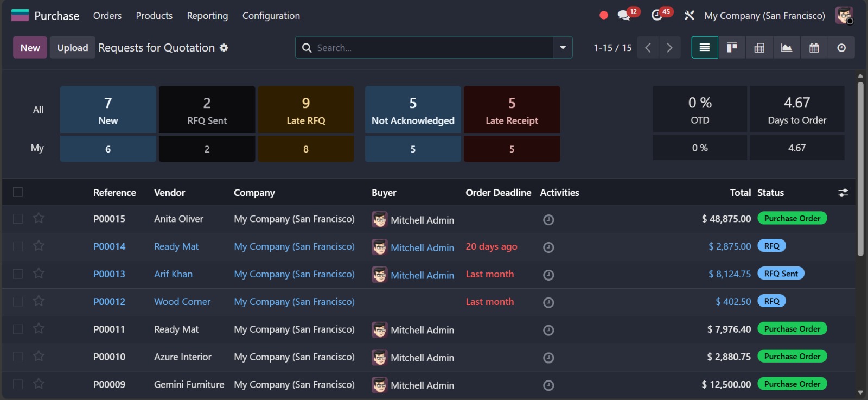Expand the search filter dropdown arrow
This screenshot has width=868, height=400.
[x=563, y=48]
